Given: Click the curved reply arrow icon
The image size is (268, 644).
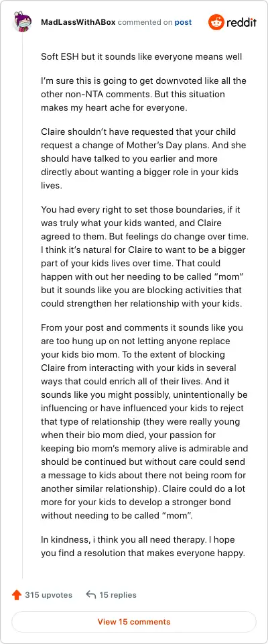Looking at the screenshot, I should (90, 595).
